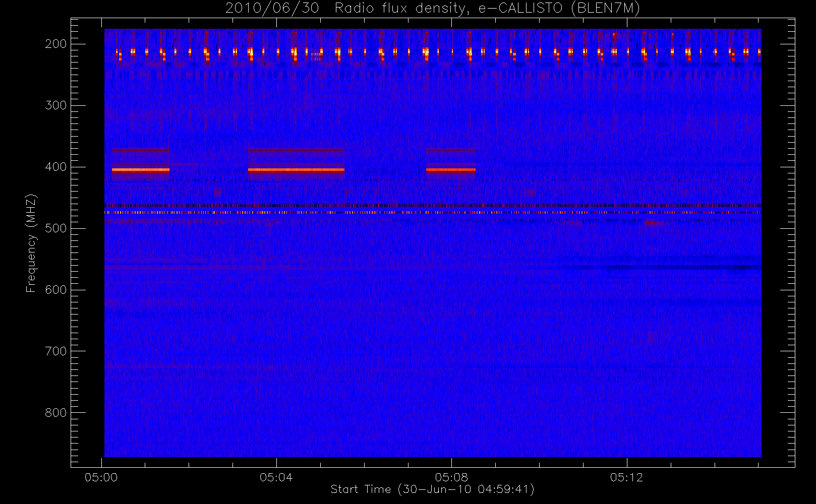Click the 05:08 time tick label
This screenshot has height=504, width=816.
[x=451, y=477]
